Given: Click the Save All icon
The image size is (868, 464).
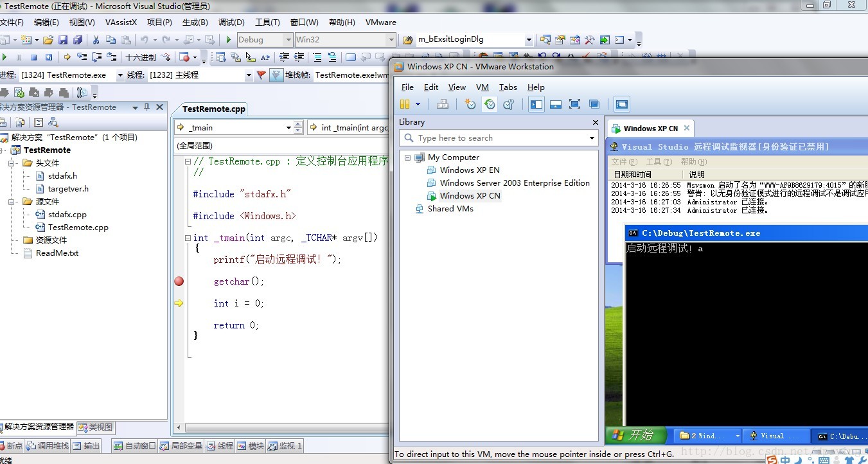Looking at the screenshot, I should pos(77,40).
